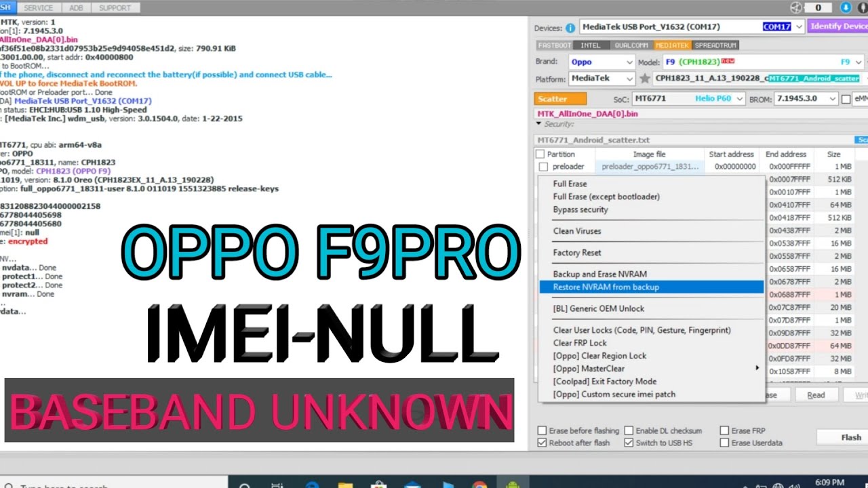Image resolution: width=868 pixels, height=488 pixels.
Task: Enable Erase before flashing option
Action: click(542, 430)
